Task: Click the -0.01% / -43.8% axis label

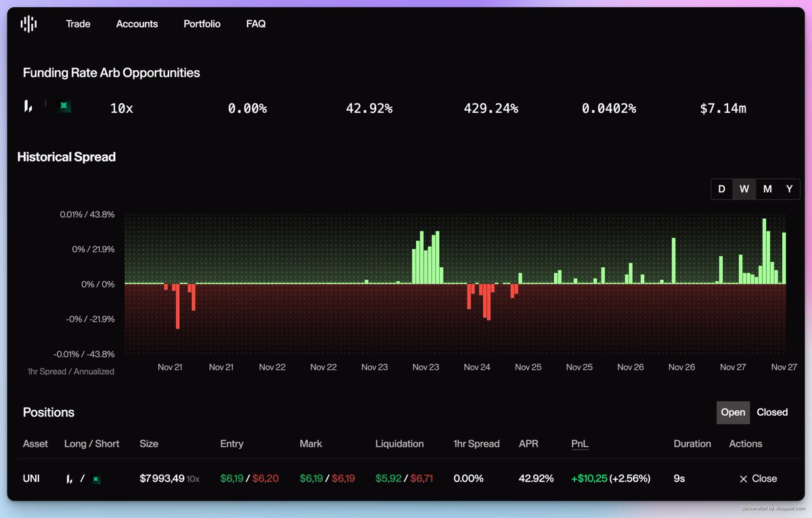Action: click(84, 354)
